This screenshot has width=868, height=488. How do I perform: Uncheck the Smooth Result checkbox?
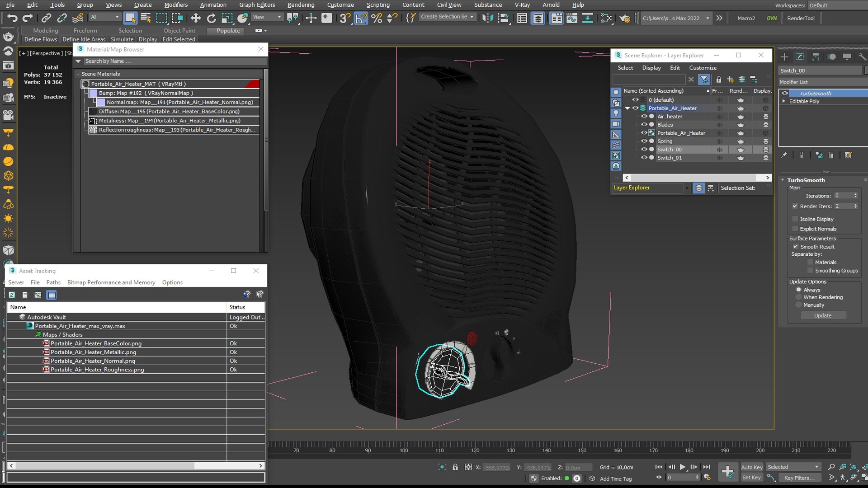click(796, 247)
